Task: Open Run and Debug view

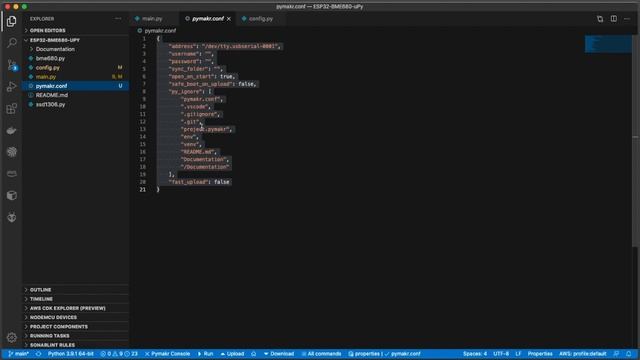Action: tap(11, 87)
